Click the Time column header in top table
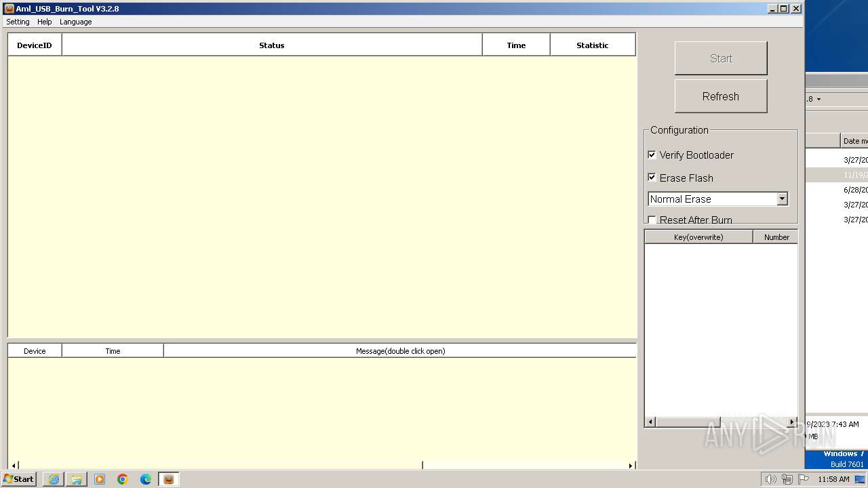This screenshot has width=868, height=488. tap(516, 45)
